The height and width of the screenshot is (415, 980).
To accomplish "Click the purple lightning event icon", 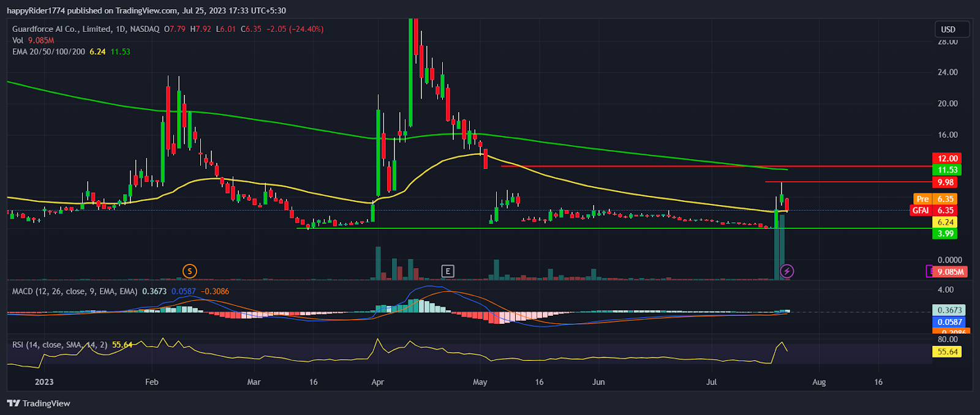I will coord(787,271).
